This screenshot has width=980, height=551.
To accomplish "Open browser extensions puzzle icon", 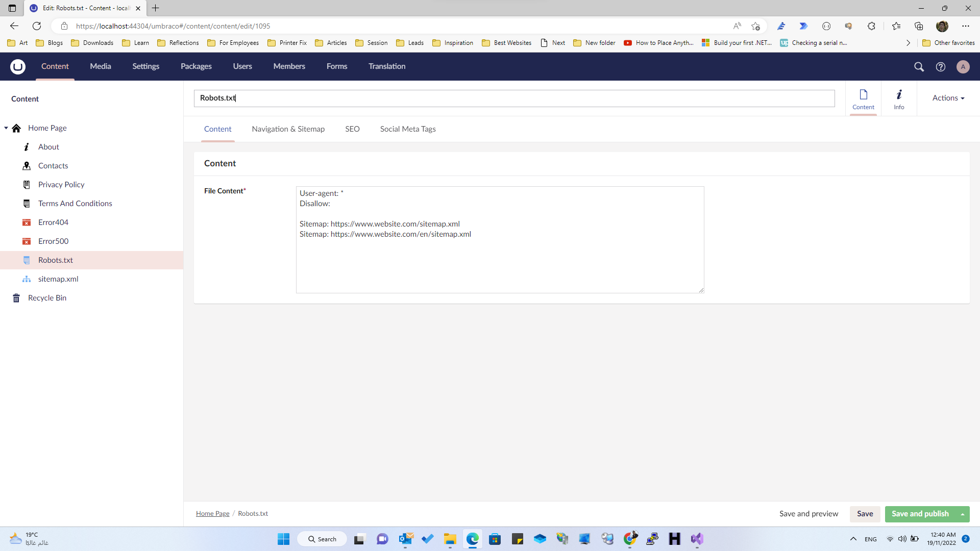I will click(871, 26).
